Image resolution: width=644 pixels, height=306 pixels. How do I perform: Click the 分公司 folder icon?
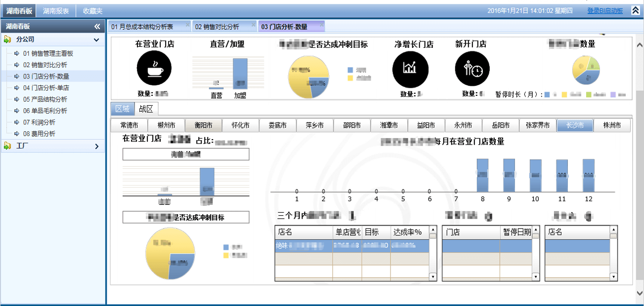pyautogui.click(x=7, y=39)
